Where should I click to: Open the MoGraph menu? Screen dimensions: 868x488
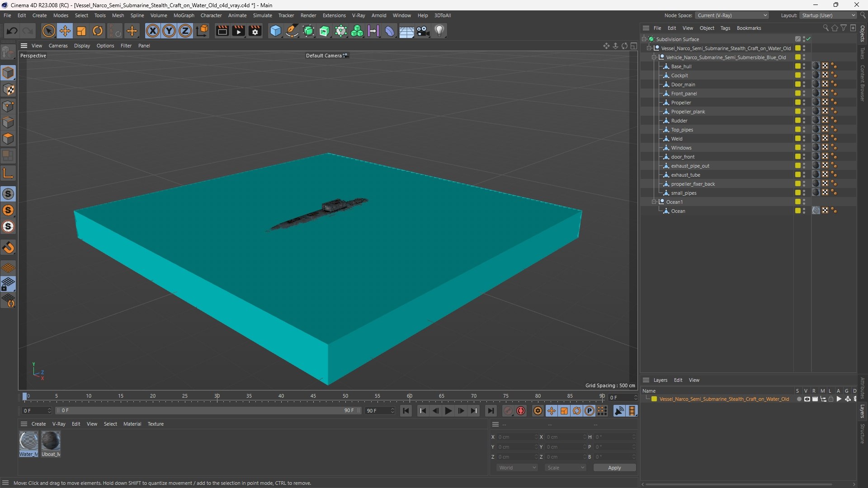coord(184,15)
